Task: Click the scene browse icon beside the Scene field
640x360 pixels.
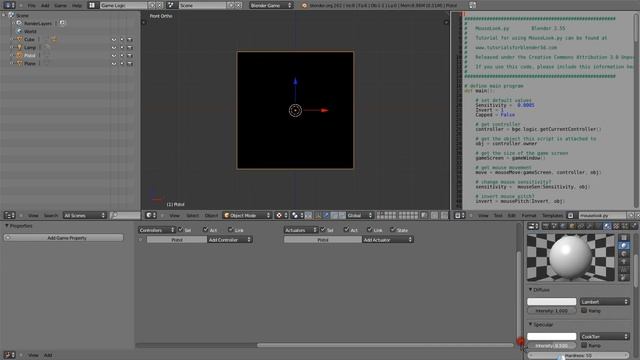Action: pos(171,5)
